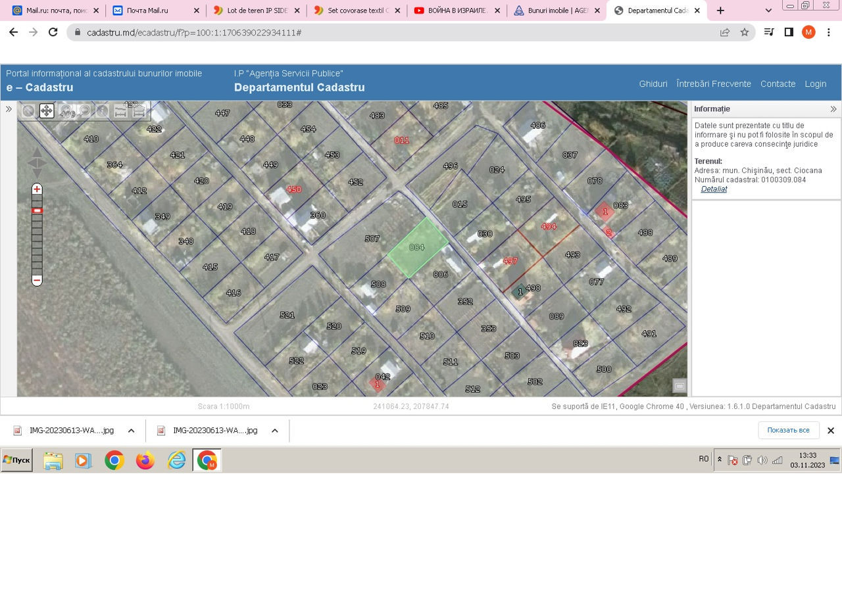Image resolution: width=842 pixels, height=616 pixels.
Task: Zoom in with the red plus button
Action: click(37, 189)
